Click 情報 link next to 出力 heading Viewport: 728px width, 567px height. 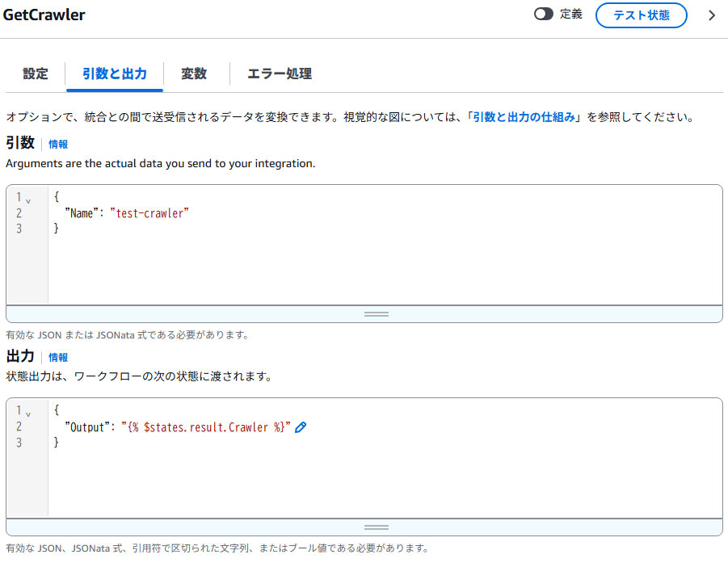pyautogui.click(x=58, y=357)
